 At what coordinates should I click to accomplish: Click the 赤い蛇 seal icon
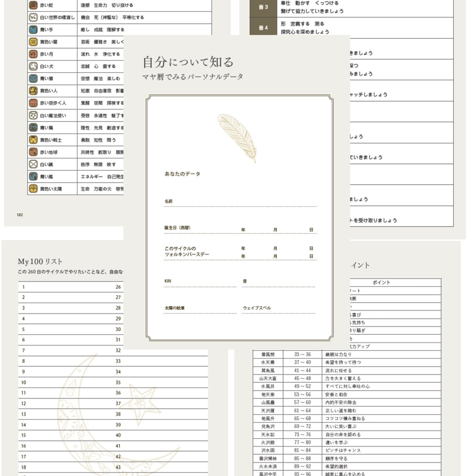[x=33, y=5]
